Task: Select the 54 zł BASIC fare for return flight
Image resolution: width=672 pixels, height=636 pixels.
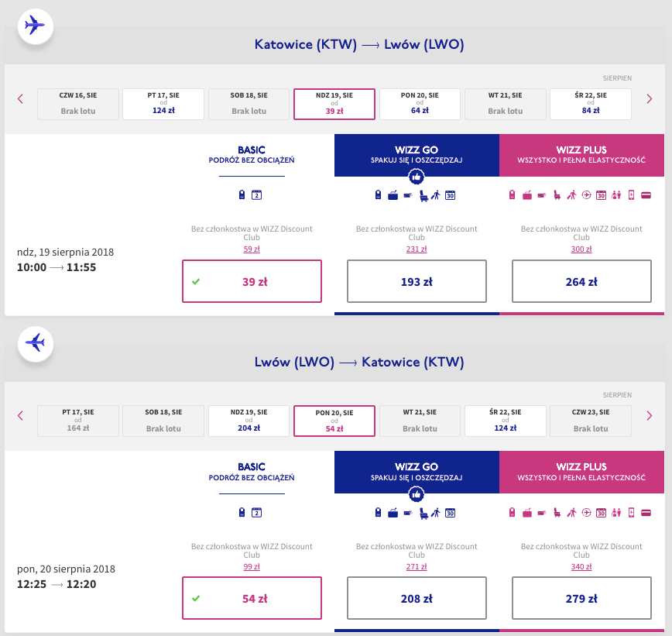Action: pos(252,598)
